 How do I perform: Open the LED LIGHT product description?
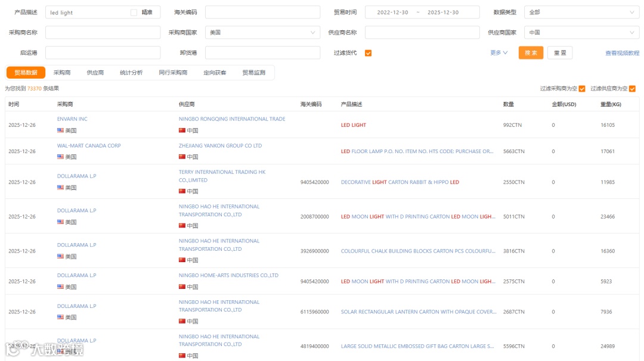point(353,125)
